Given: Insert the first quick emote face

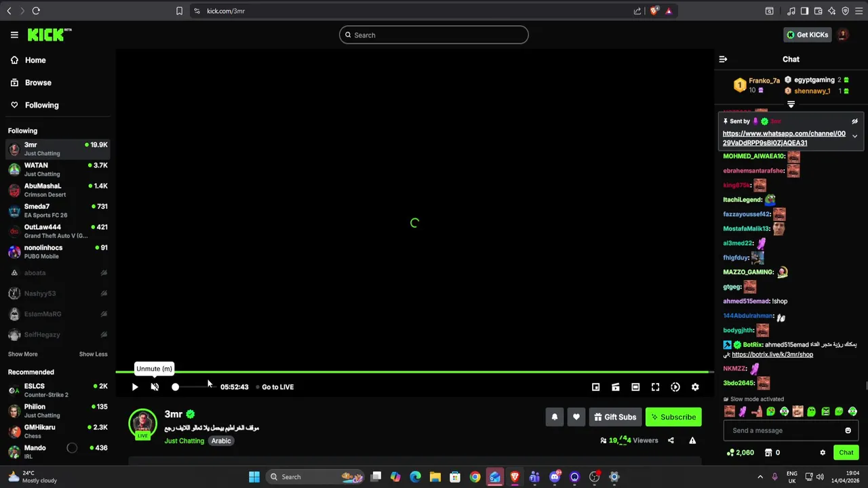Looking at the screenshot, I should [x=730, y=411].
